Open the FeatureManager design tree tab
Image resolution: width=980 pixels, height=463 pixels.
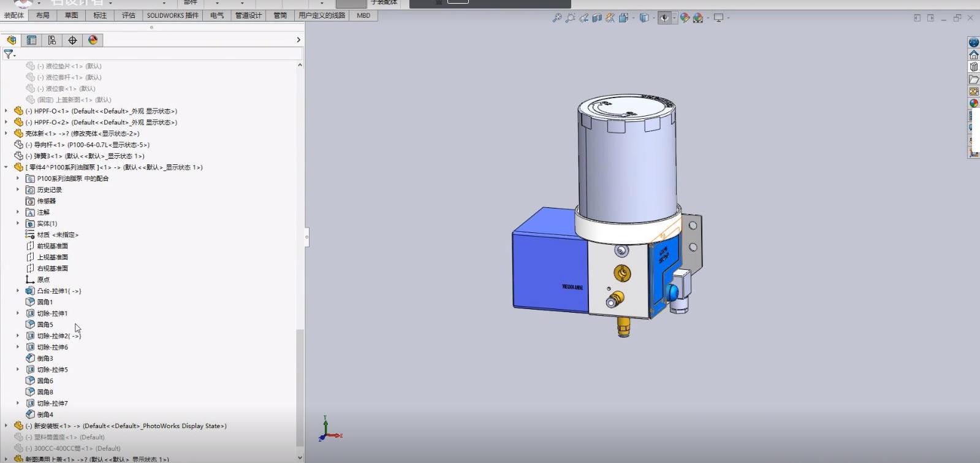coord(11,40)
